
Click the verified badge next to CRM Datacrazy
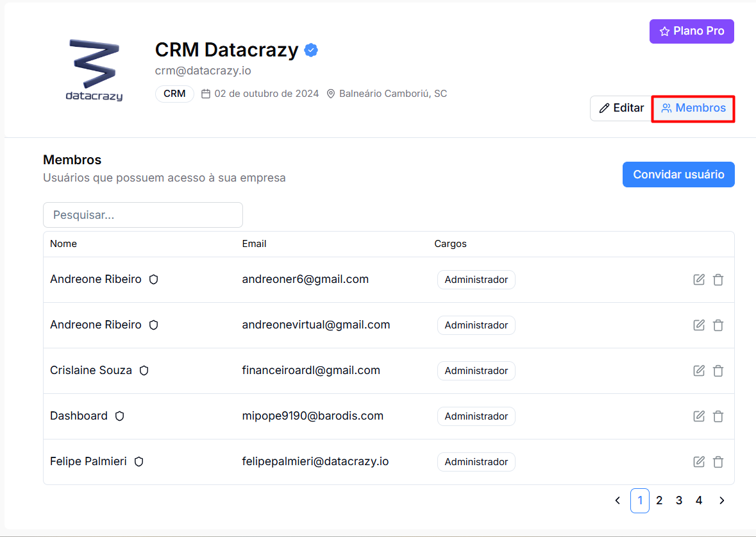tap(311, 49)
